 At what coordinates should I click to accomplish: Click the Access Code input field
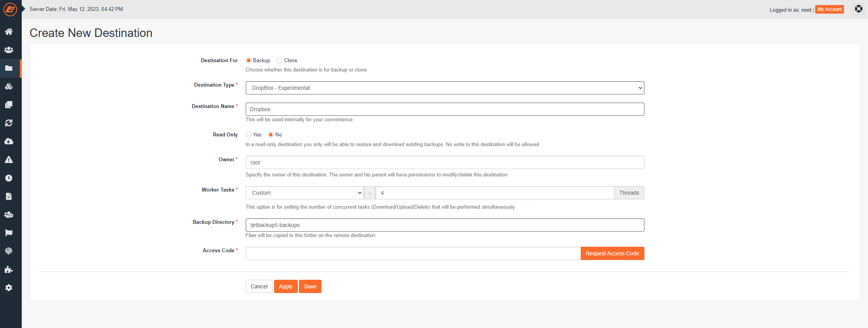click(x=413, y=253)
